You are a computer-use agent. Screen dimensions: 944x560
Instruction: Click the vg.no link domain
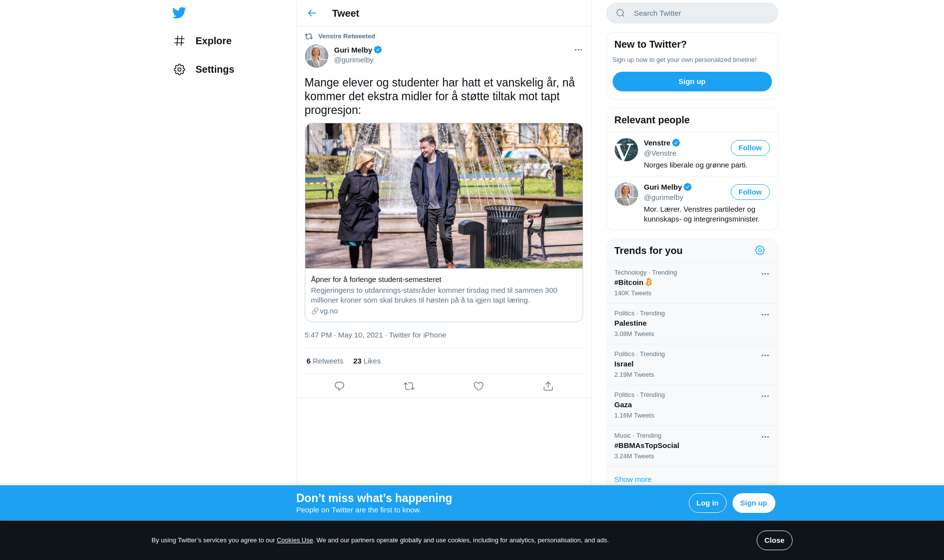(329, 311)
